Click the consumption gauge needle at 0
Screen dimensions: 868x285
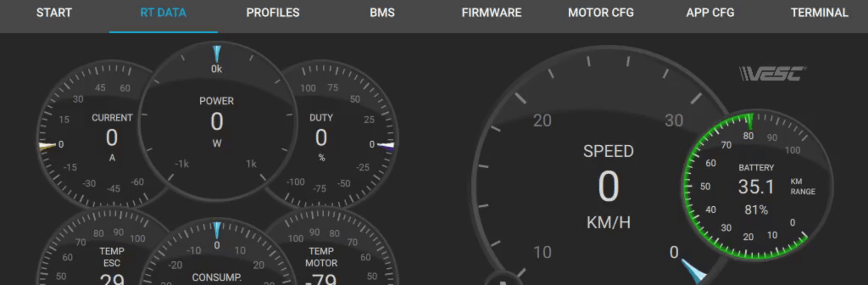[x=217, y=230]
